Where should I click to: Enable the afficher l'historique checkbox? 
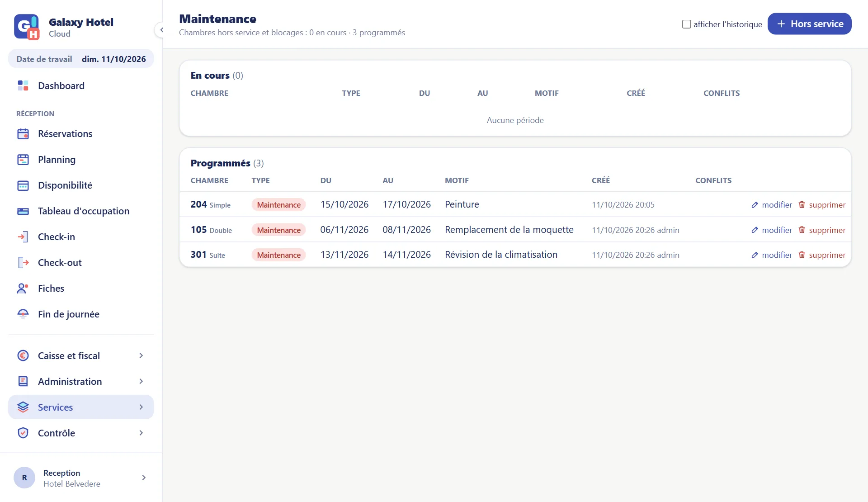[686, 24]
